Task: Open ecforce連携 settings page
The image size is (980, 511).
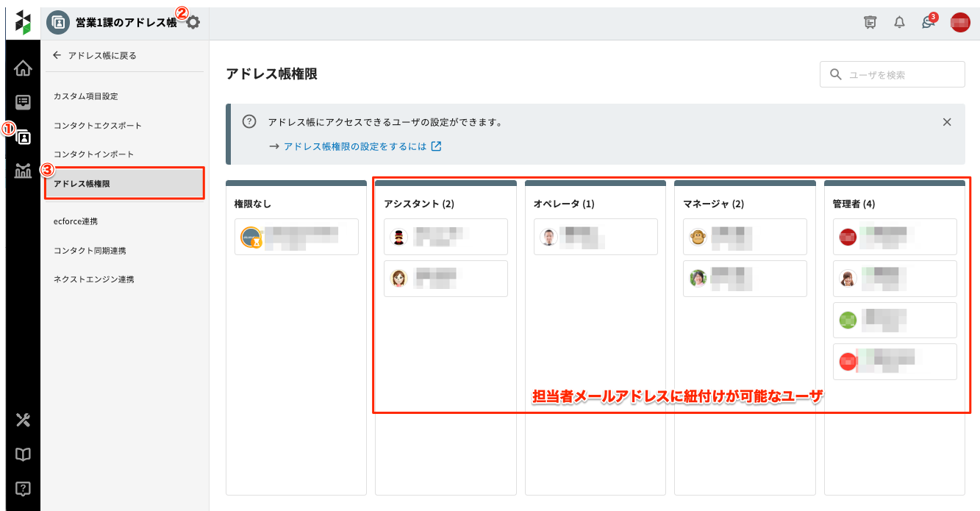Action: coord(76,221)
